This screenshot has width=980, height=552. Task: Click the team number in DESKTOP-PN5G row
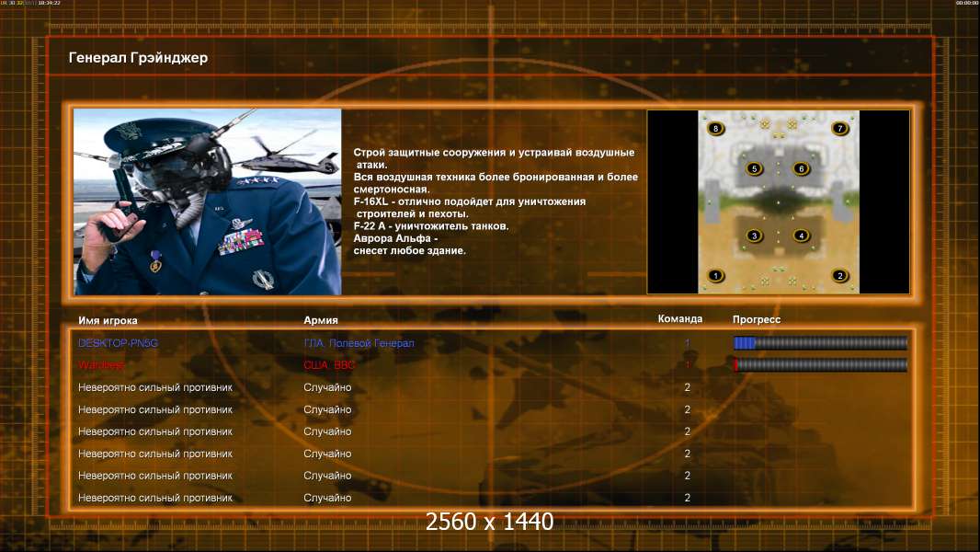tap(687, 343)
